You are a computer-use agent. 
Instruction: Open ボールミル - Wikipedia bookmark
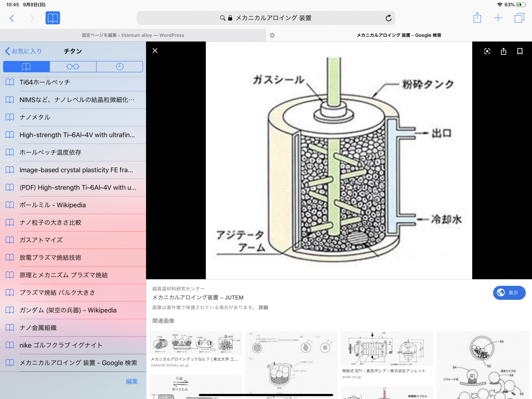(x=73, y=205)
